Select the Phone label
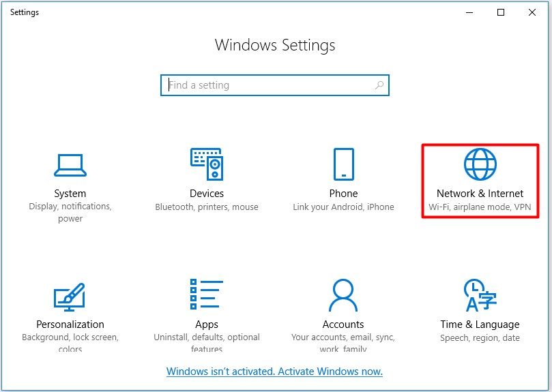Image resolution: width=552 pixels, height=392 pixels. point(344,194)
